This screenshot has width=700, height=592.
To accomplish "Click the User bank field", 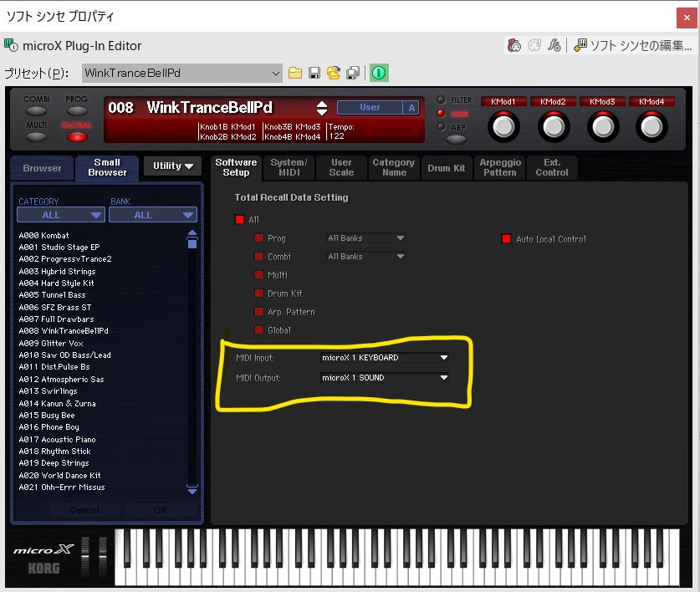I will tap(370, 107).
